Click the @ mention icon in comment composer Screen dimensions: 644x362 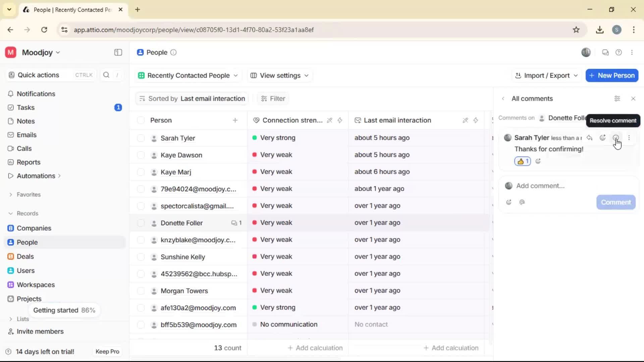[x=522, y=202]
